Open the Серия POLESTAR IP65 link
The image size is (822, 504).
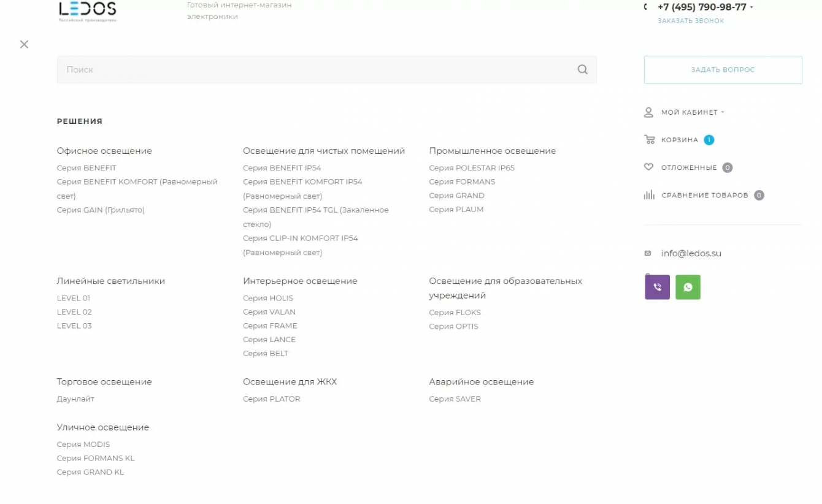[x=472, y=168]
